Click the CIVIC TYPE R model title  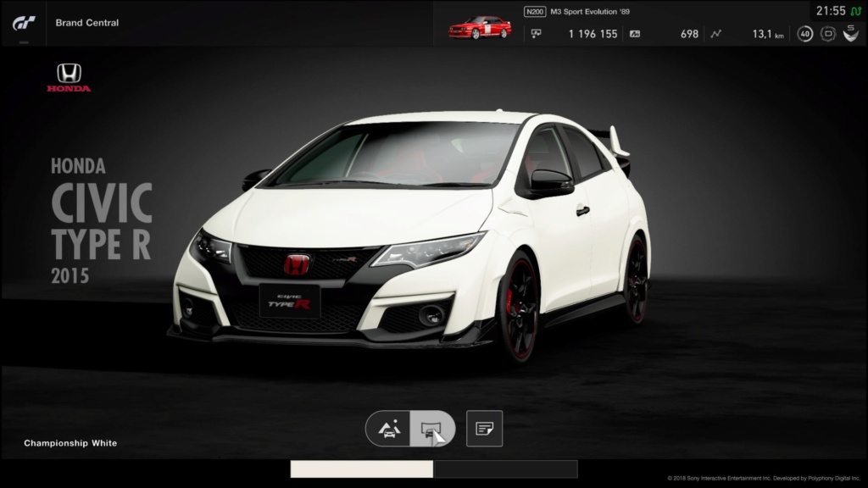[x=102, y=222]
